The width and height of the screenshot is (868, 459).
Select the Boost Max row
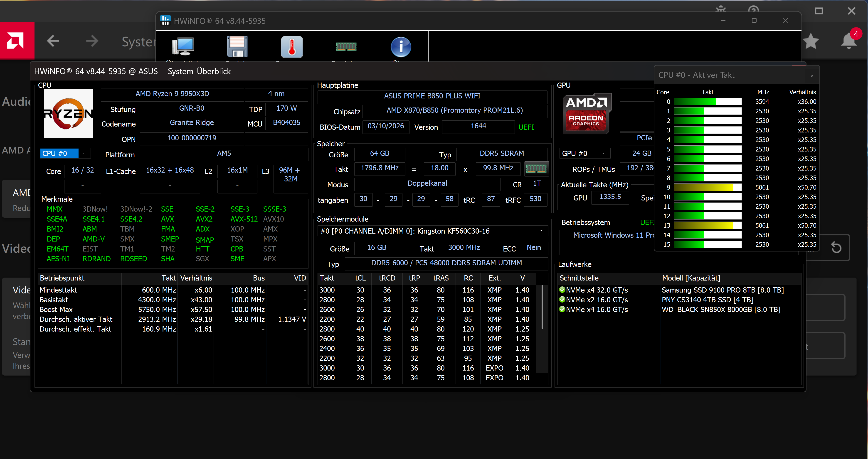pos(173,310)
